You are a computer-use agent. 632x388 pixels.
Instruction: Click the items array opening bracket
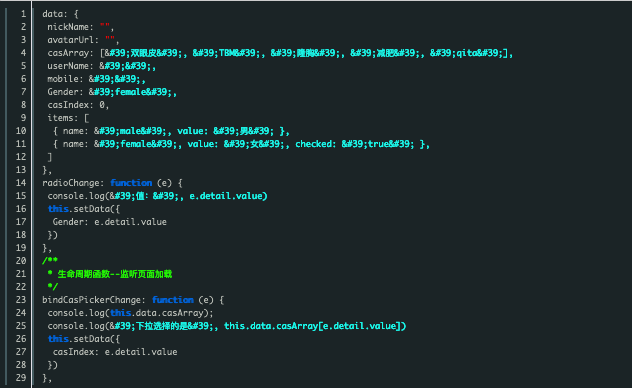(86, 118)
